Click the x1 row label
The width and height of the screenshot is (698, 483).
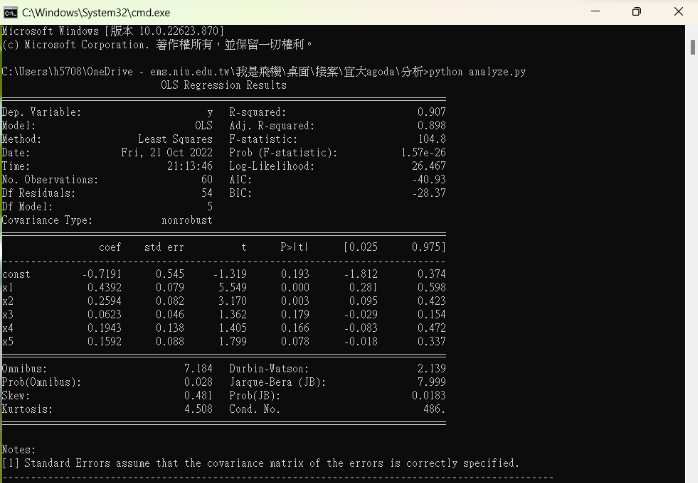[8, 287]
